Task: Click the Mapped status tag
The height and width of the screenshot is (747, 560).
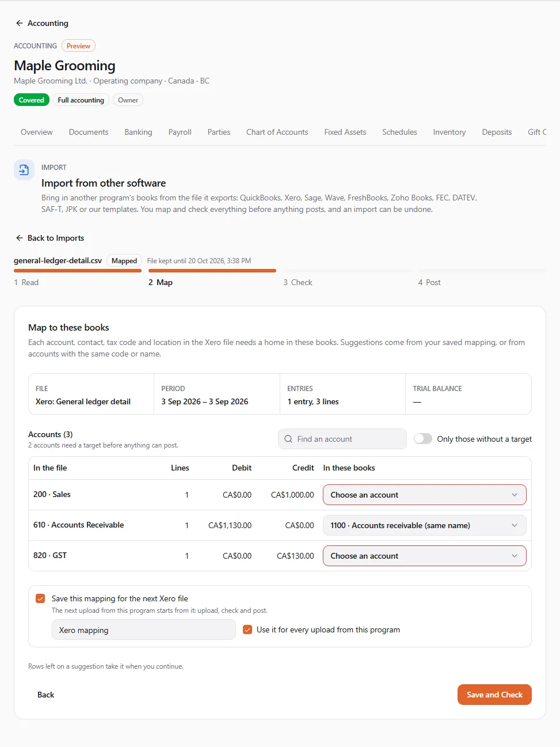Action: pos(124,261)
